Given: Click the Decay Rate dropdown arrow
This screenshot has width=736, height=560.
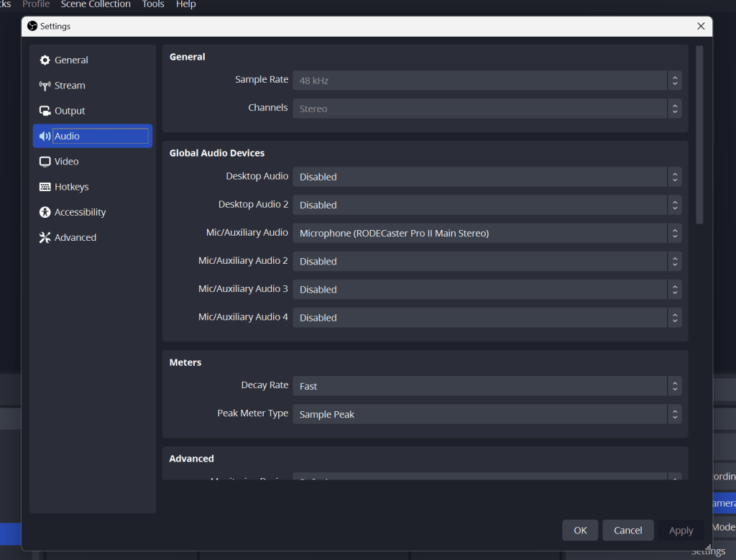Looking at the screenshot, I should 675,386.
